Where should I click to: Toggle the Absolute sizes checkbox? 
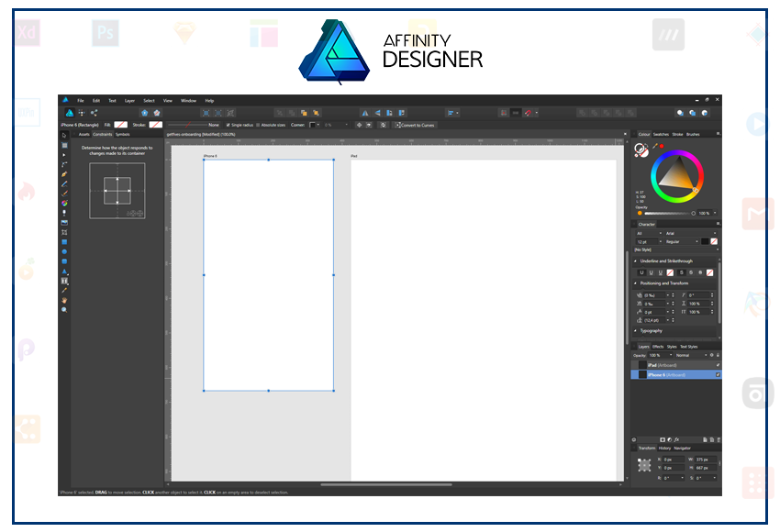click(258, 125)
